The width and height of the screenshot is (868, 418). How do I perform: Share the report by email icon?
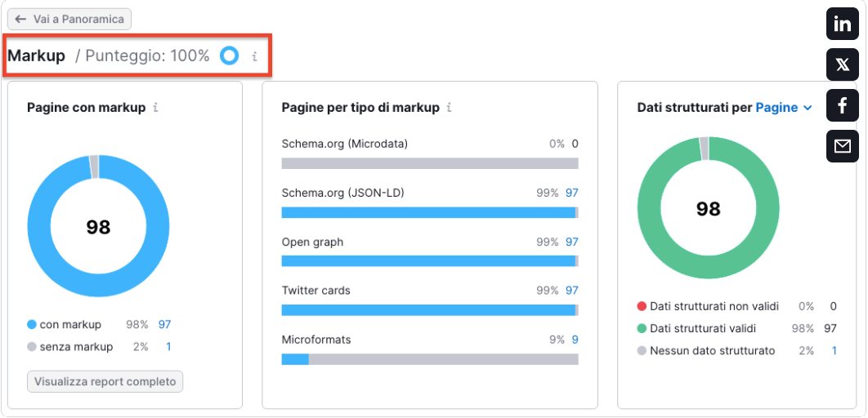point(842,146)
